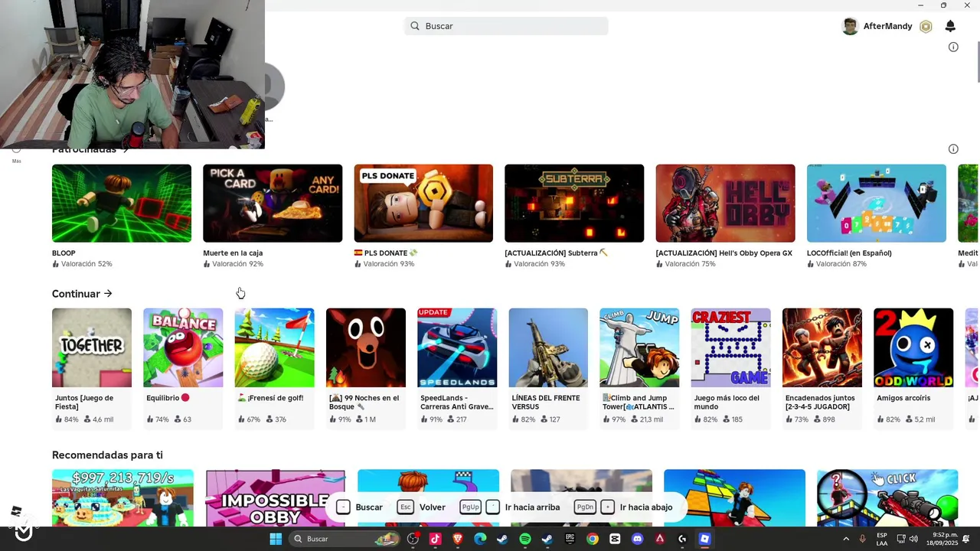This screenshot has height=551, width=980.
Task: Open Spotify from the taskbar
Action: 525,539
